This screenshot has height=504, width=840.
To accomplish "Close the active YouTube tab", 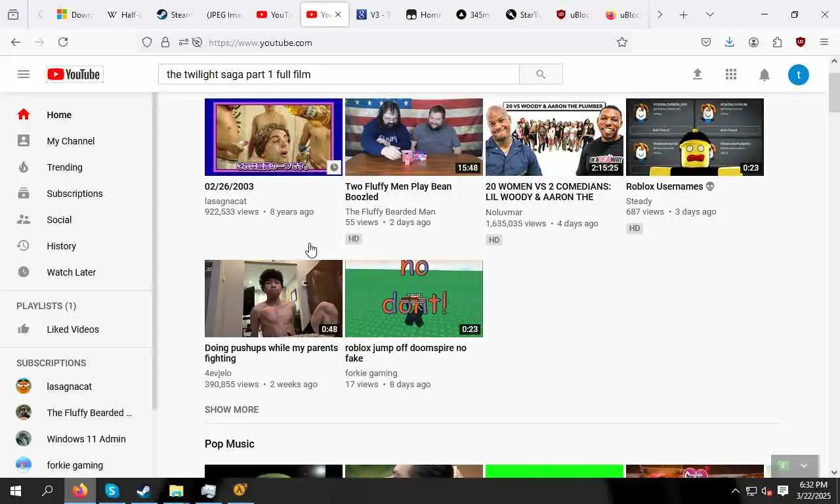I will coord(338,14).
